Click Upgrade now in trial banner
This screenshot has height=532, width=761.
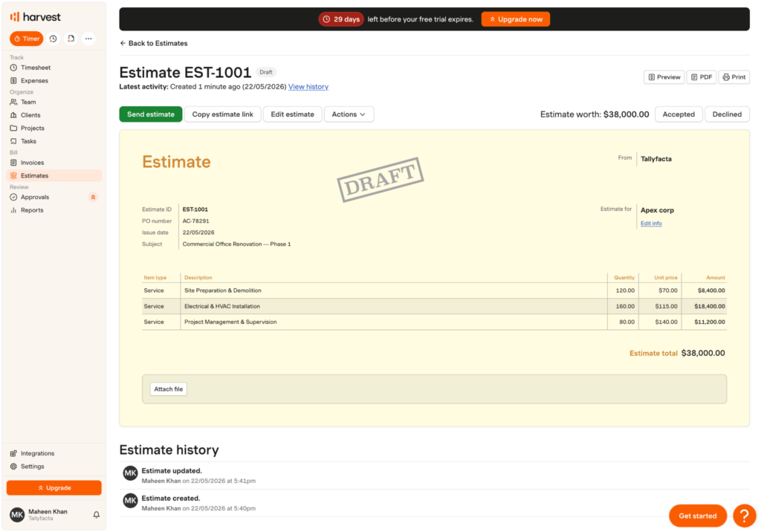tap(516, 19)
